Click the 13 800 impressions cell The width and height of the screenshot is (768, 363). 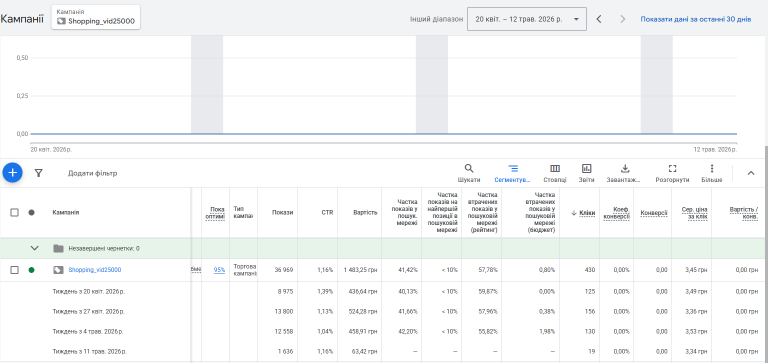285,311
